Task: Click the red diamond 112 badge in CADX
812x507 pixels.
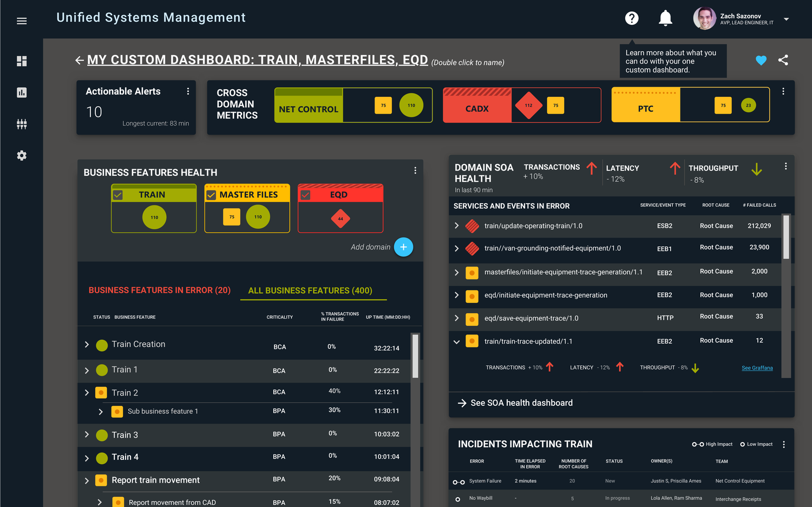Action: 528,106
